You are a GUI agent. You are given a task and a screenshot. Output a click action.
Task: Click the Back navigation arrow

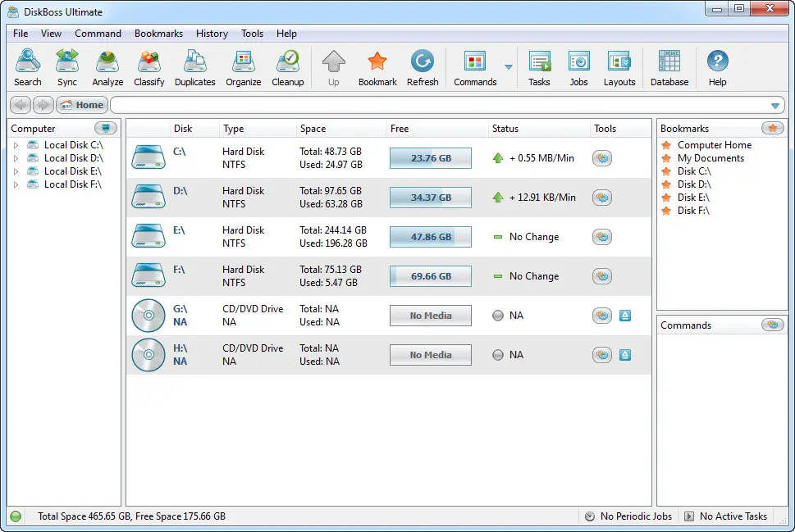pos(21,105)
